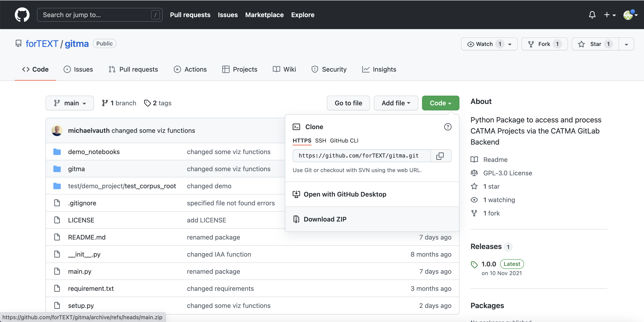Click Go to file
Image resolution: width=644 pixels, height=322 pixels.
[x=348, y=103]
